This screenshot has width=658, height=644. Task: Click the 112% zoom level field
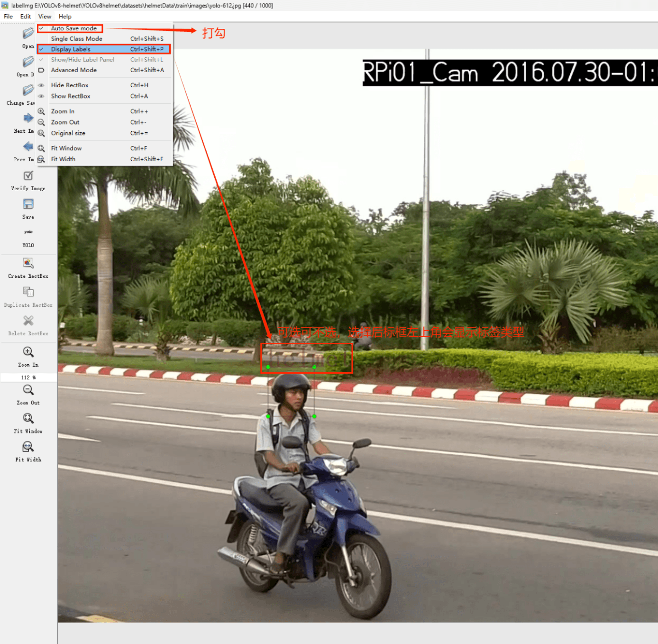click(28, 377)
